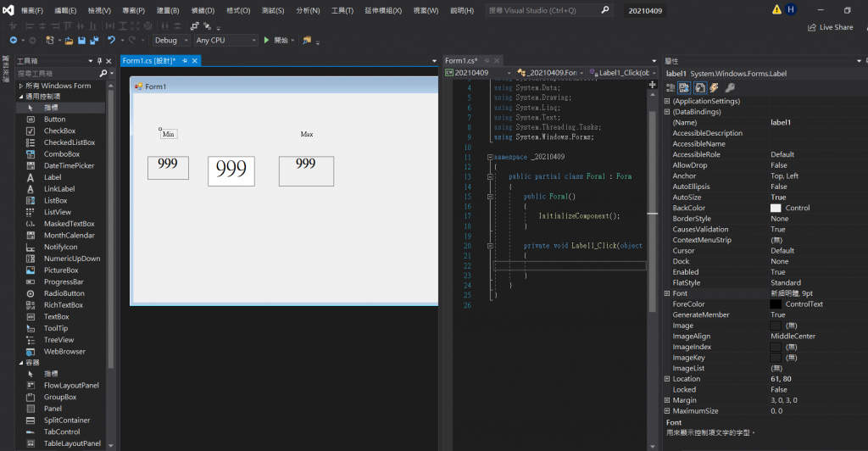The image size is (868, 451).
Task: Click the Save All toolbar icon
Action: click(92, 41)
